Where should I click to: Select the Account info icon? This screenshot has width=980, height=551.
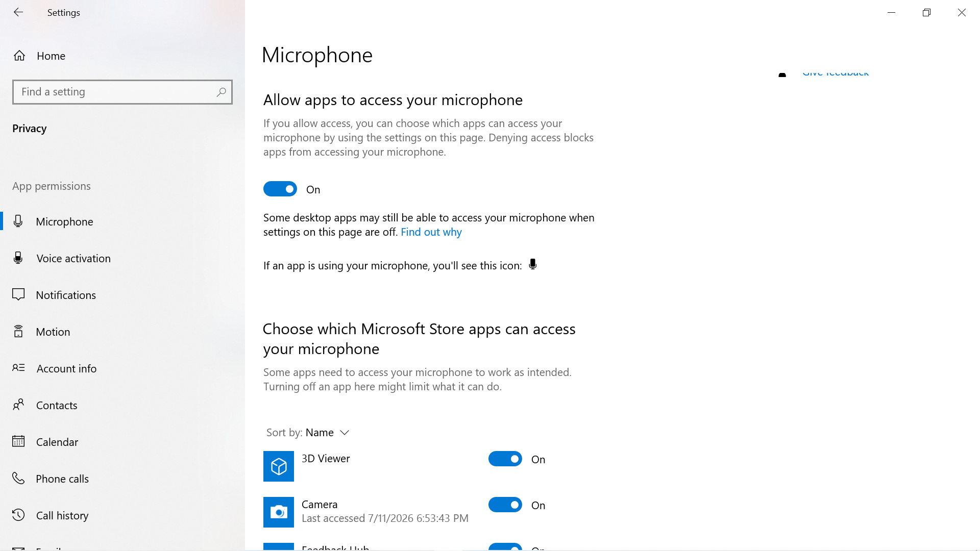[x=18, y=368]
